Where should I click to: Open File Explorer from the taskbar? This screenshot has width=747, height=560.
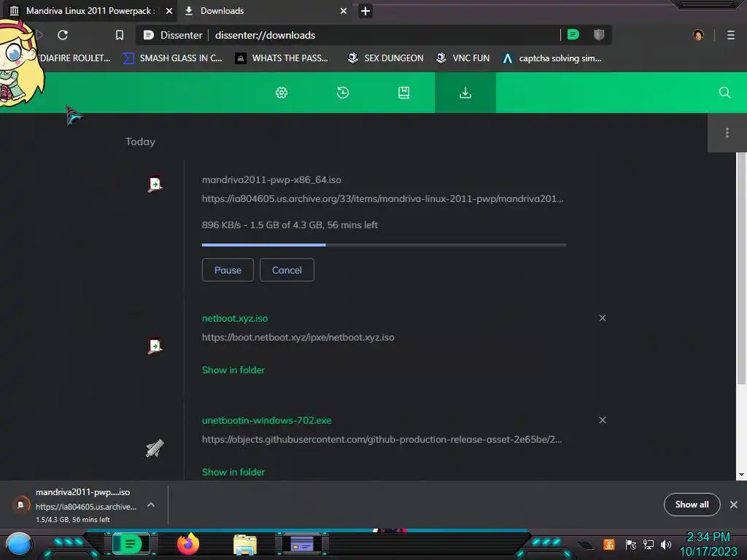(245, 544)
